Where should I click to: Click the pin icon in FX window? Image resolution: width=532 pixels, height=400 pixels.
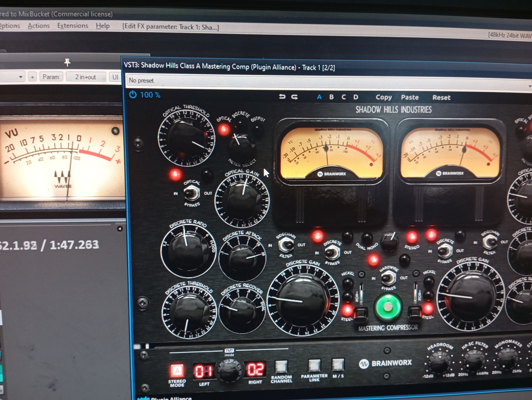pyautogui.click(x=67, y=62)
